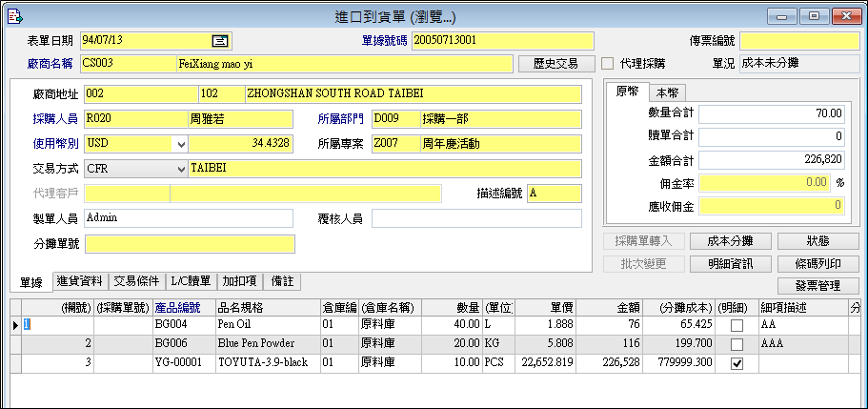Image resolution: width=868 pixels, height=409 pixels.
Task: Select the L/C贖單 tab
Action: (191, 281)
